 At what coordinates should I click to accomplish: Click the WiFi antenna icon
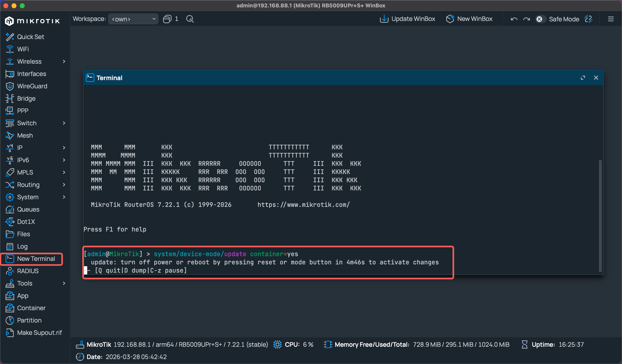tap(10, 49)
